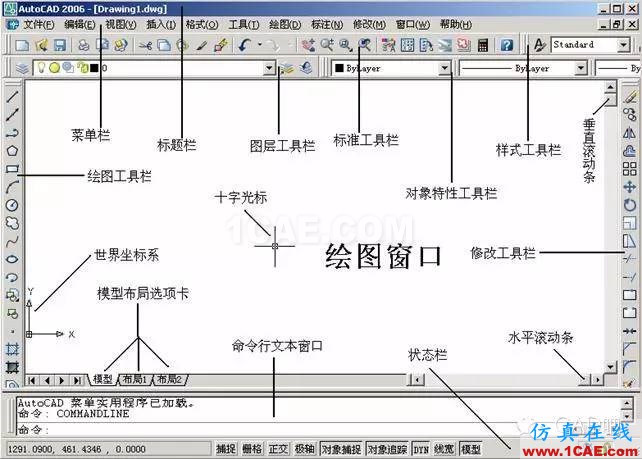Screen dimensions: 642x459
Task: Open the 修改(M) menu
Action: pos(369,25)
